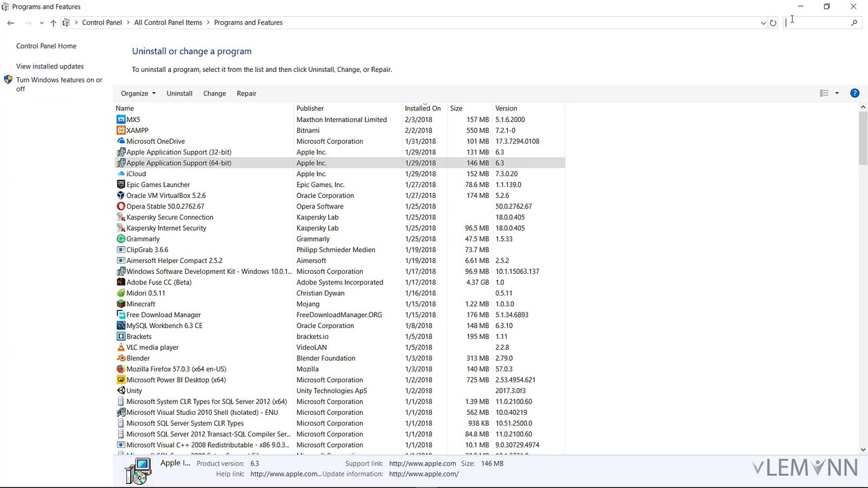
Task: Click the vertical scrollbar thumb
Action: point(863,139)
